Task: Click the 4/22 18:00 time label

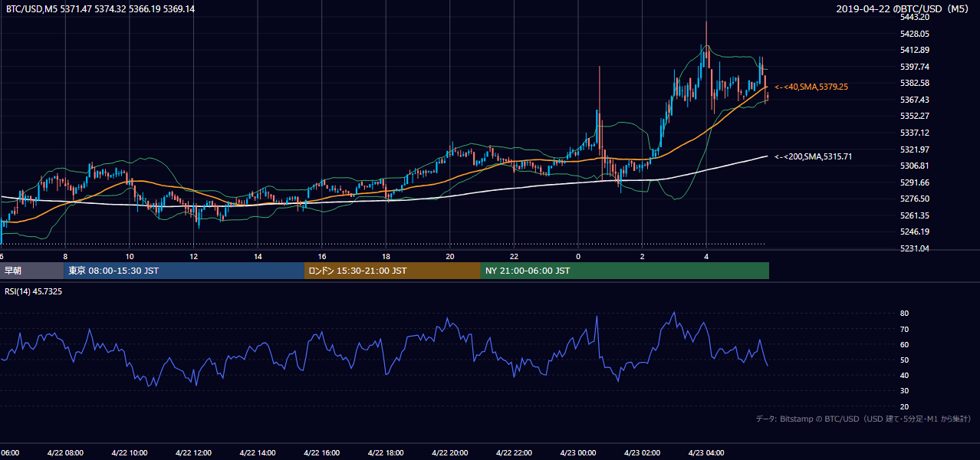Action: [385, 453]
